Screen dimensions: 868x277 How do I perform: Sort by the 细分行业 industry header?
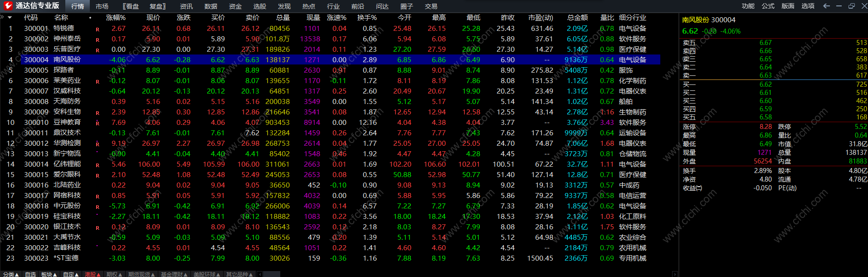click(633, 18)
